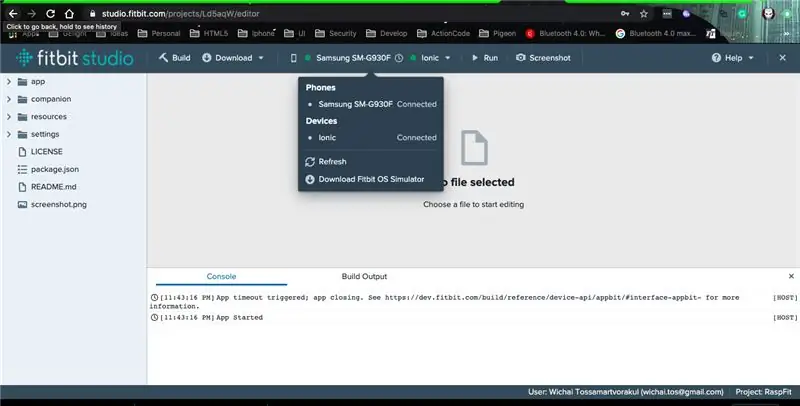
Task: Click the address bar URL
Action: click(x=181, y=14)
